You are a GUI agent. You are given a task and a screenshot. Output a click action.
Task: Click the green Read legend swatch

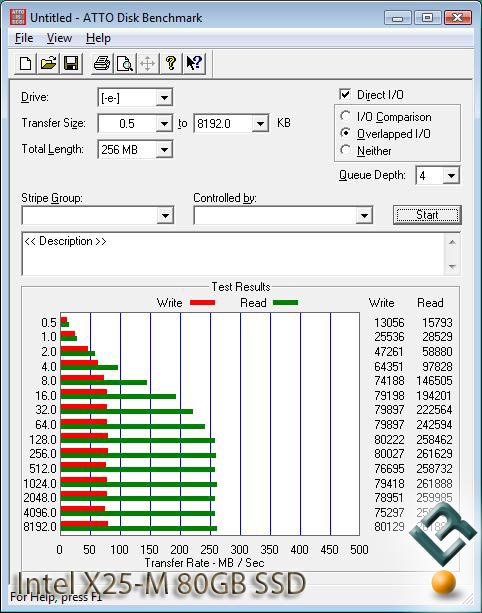(285, 303)
